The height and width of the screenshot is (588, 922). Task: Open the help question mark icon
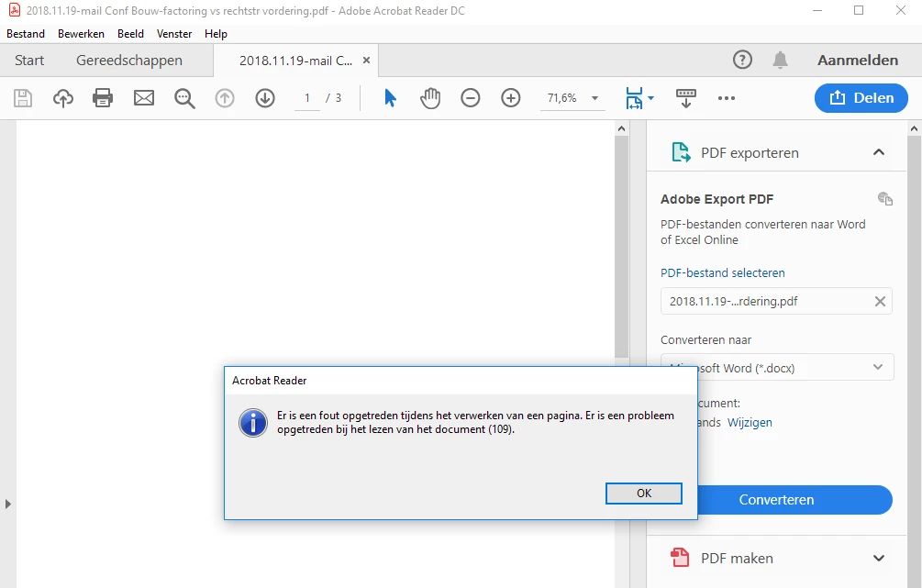[x=742, y=60]
